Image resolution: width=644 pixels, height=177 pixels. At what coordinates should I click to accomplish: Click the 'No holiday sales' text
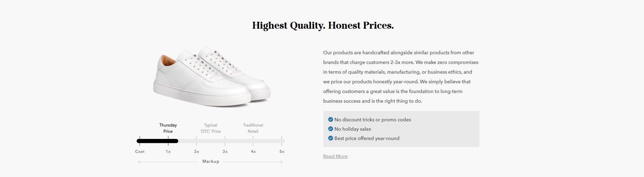[353, 129]
